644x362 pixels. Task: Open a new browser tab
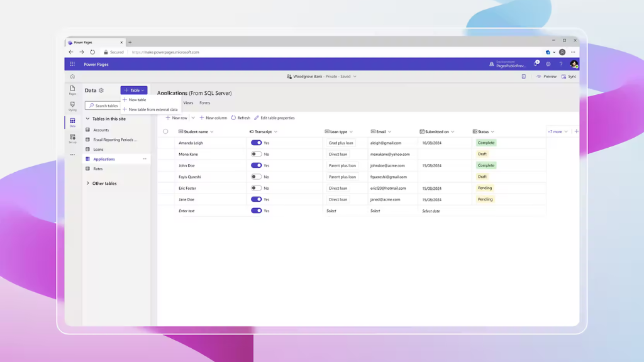tap(130, 42)
